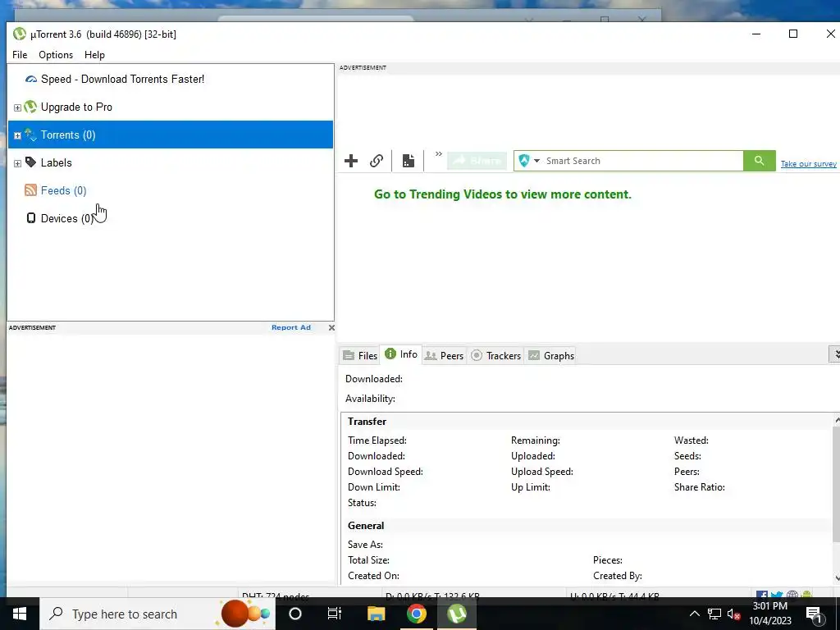Image resolution: width=840 pixels, height=630 pixels.
Task: Expand the Torrents (0) tree node
Action: (17, 135)
